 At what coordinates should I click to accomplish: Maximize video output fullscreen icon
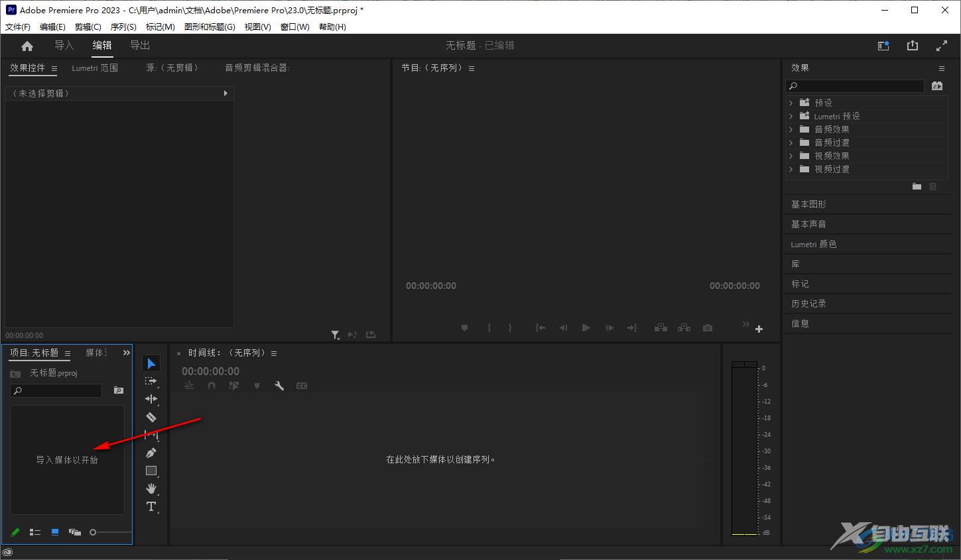pos(942,46)
